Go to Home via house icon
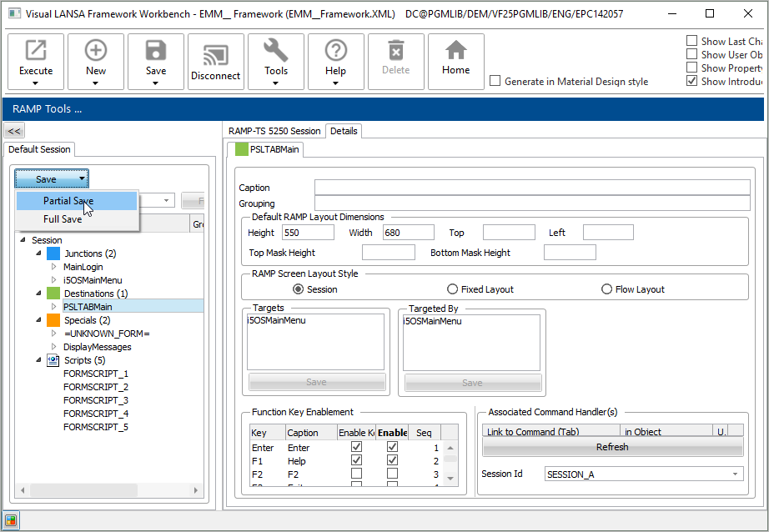 tap(455, 52)
